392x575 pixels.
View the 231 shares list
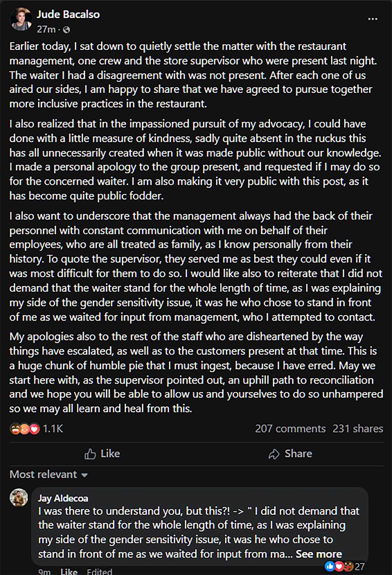tap(358, 429)
